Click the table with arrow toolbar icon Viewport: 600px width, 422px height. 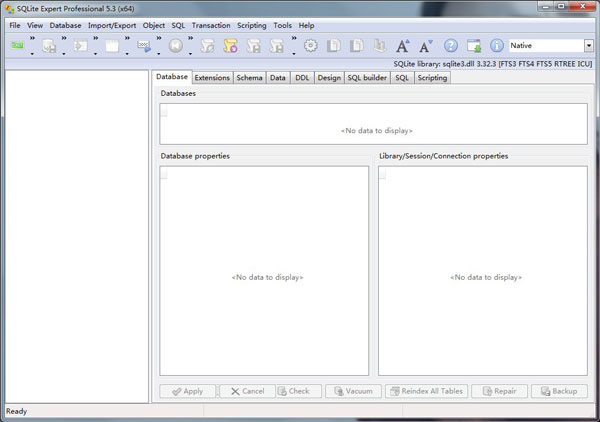pyautogui.click(x=81, y=46)
